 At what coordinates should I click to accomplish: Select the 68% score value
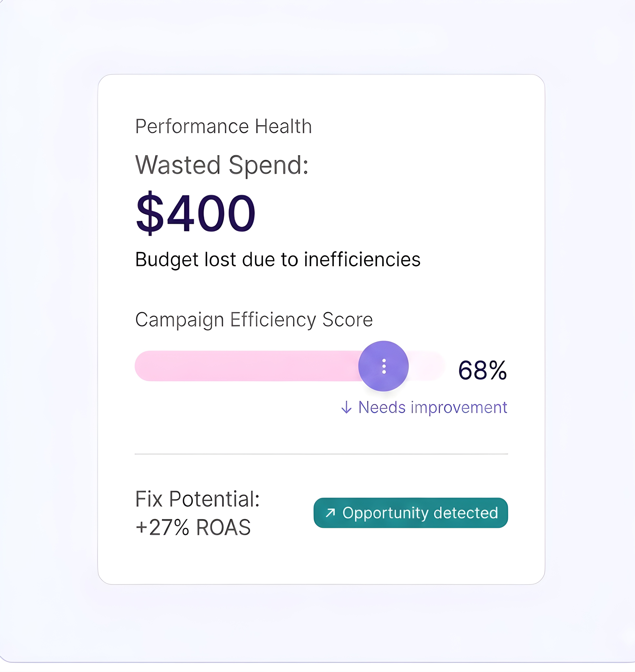tap(482, 370)
